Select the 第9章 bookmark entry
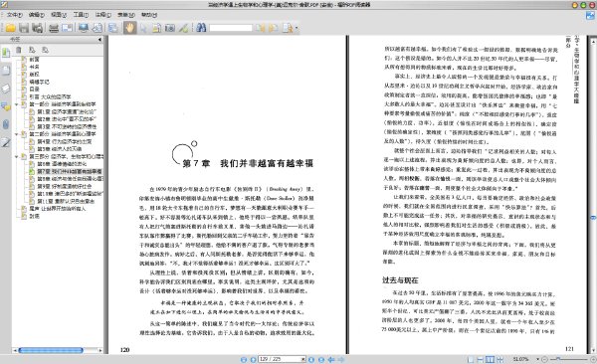The image size is (597, 364). click(x=65, y=186)
